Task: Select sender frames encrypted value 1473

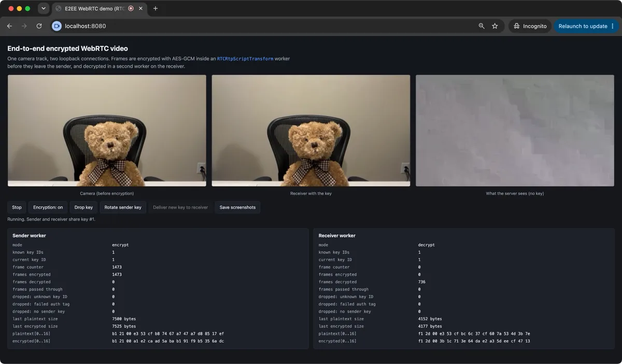Action: pyautogui.click(x=117, y=274)
